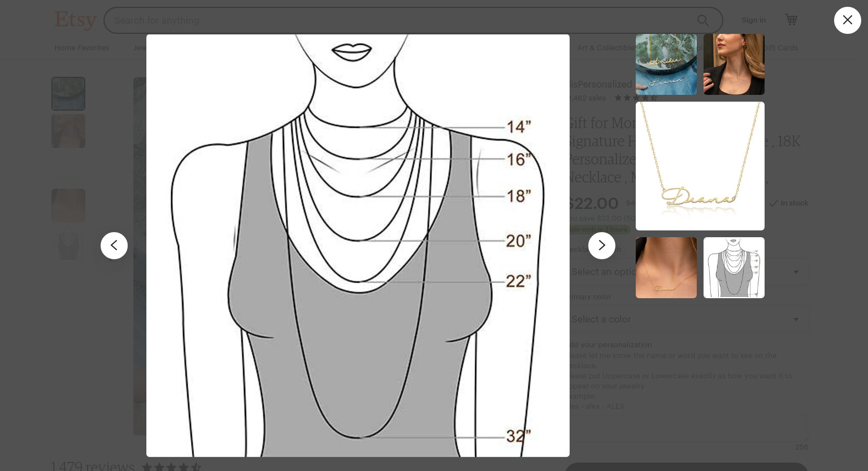
Task: Go to the next image with right arrow
Action: (602, 246)
